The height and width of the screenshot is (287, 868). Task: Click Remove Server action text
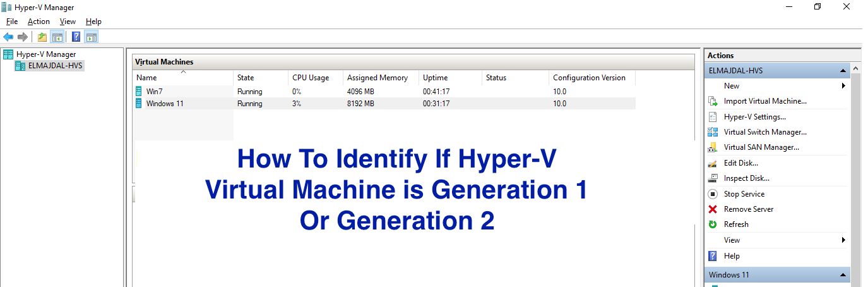click(749, 209)
